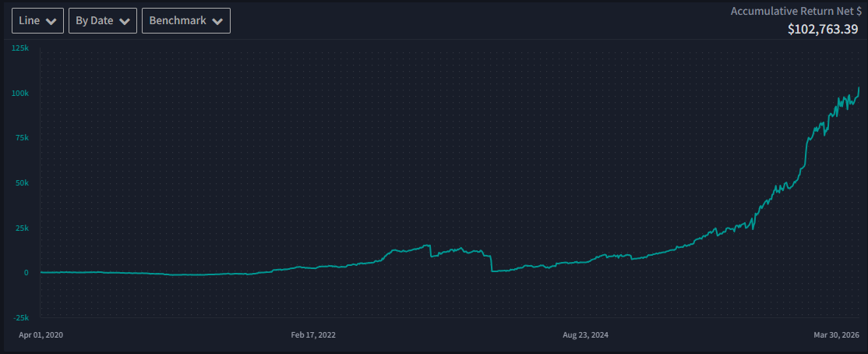Click the Apr 01, 2020 date label
Viewport: 868px width, 354px height.
tap(41, 335)
